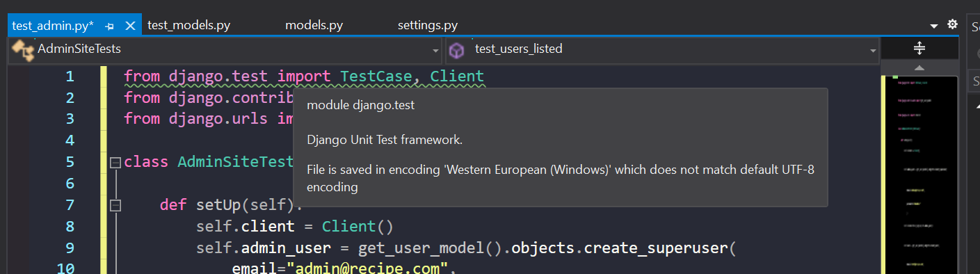
Task: Click the test_users_listed method cube icon
Action: [456, 50]
